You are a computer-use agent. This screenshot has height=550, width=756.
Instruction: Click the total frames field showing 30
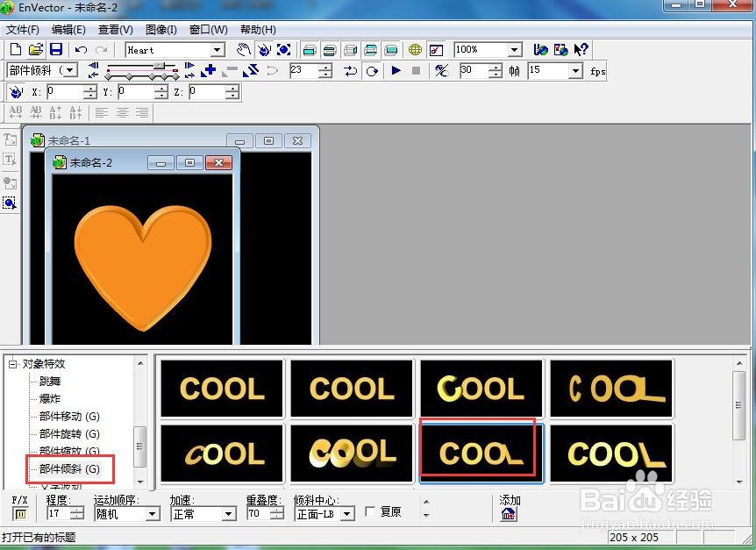(x=474, y=70)
